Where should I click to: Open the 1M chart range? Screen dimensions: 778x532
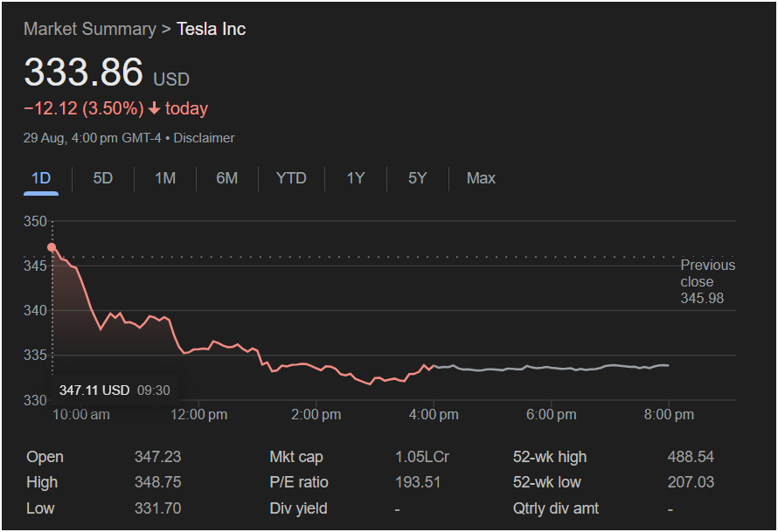click(165, 178)
